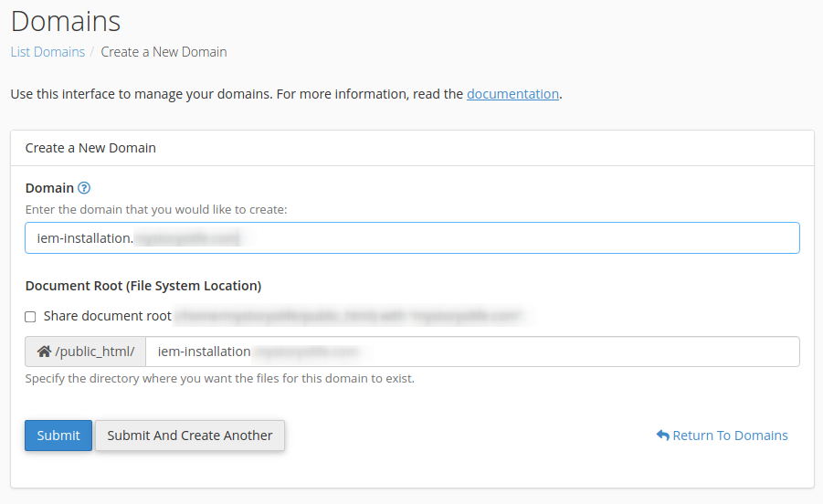Focus the document root directory field
The image size is (823, 504).
pyautogui.click(x=472, y=352)
